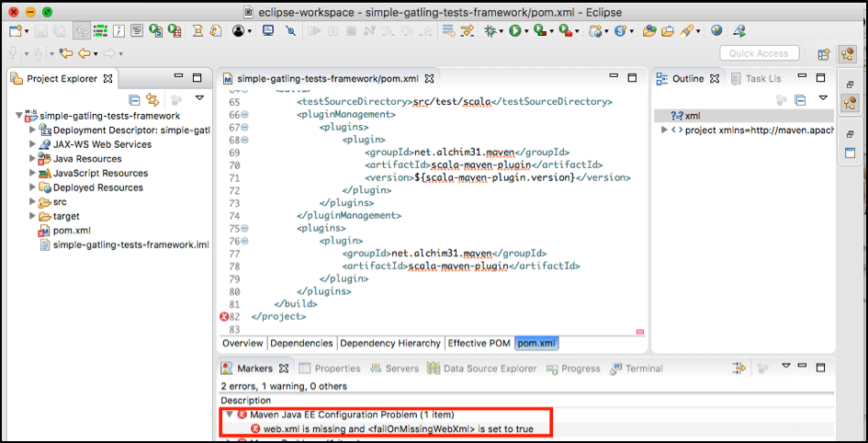Toggle folding at line 66 pluginManagement
The height and width of the screenshot is (443, 868).
244,115
